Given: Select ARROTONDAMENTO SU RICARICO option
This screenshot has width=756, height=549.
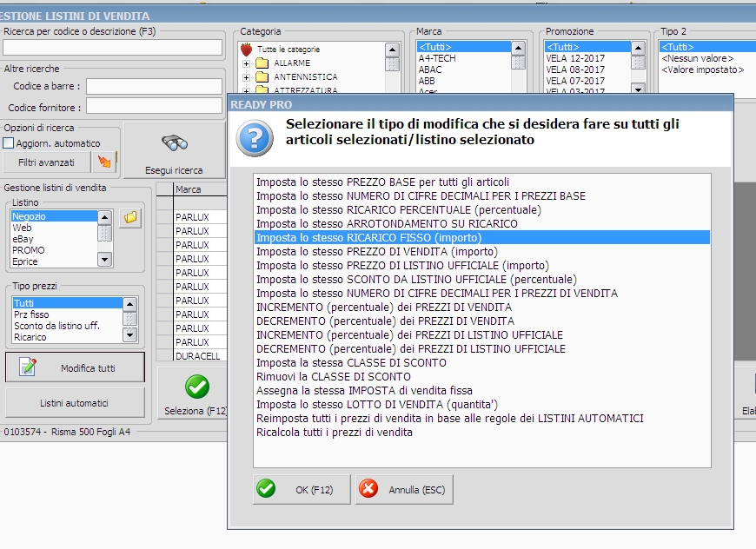Looking at the screenshot, I should (481, 223).
